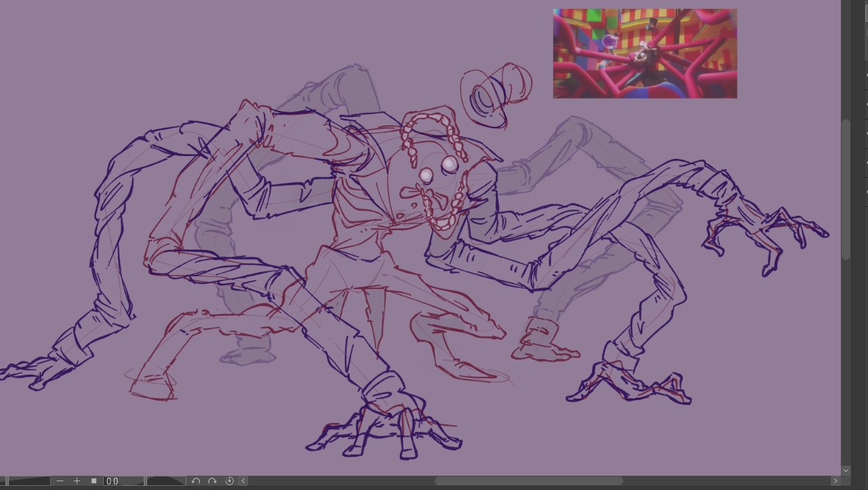The height and width of the screenshot is (490, 868).
Task: Click the plus zoom in icon
Action: 77,481
